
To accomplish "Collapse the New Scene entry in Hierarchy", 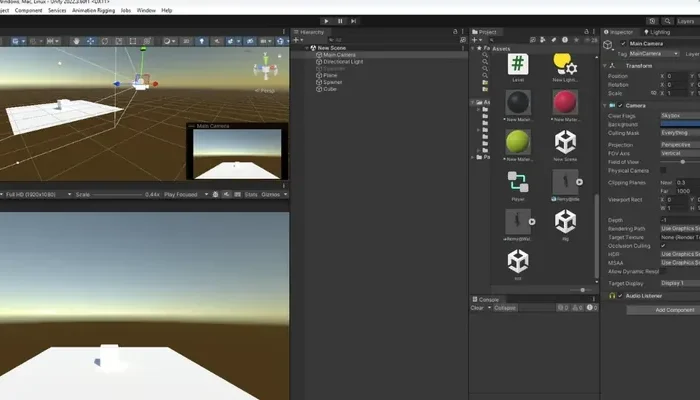I will 307,48.
